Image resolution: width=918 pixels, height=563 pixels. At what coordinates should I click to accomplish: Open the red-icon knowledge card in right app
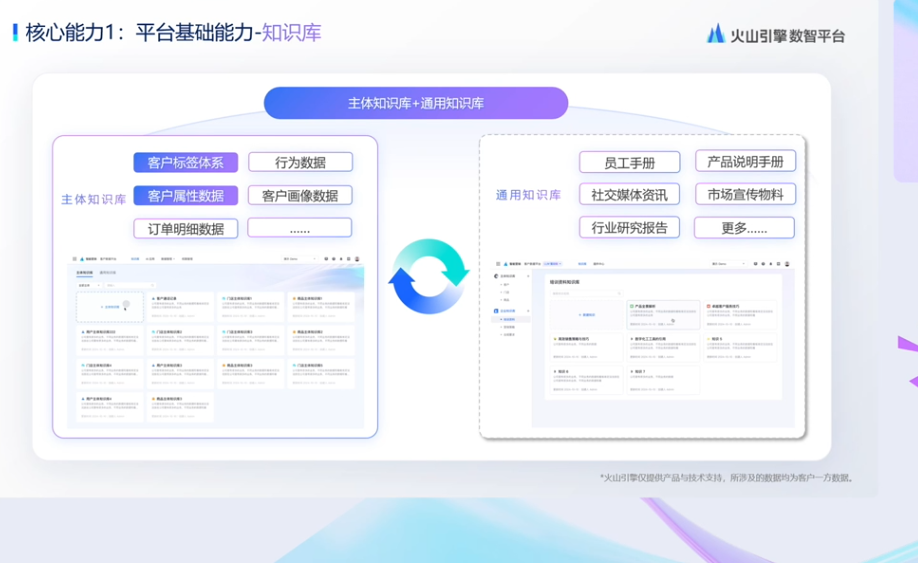point(740,315)
